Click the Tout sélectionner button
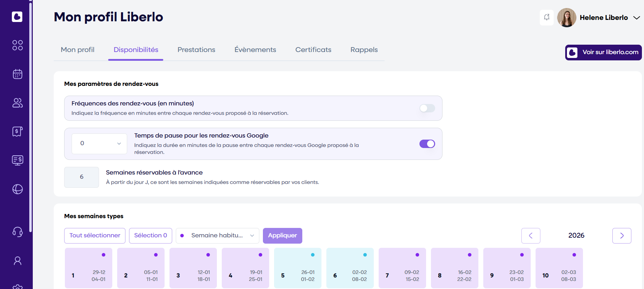This screenshot has width=644, height=289. tap(95, 236)
